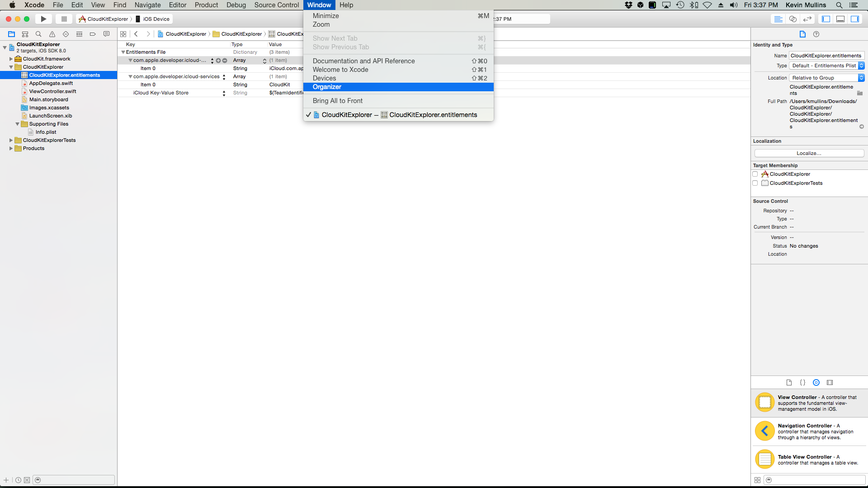The height and width of the screenshot is (488, 868).
Task: Expand the CloudKitExplorerTests group
Action: (x=11, y=140)
